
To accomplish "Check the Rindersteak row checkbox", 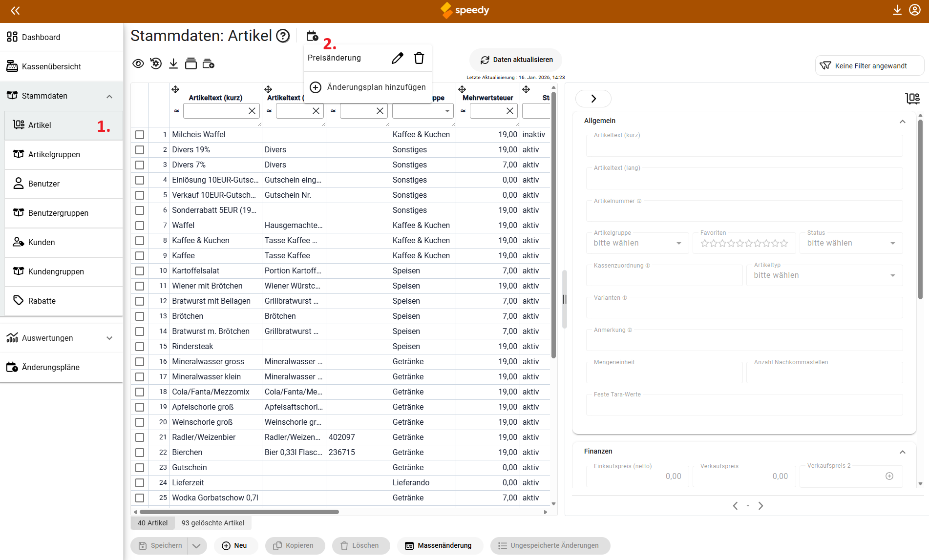I will coord(140,347).
